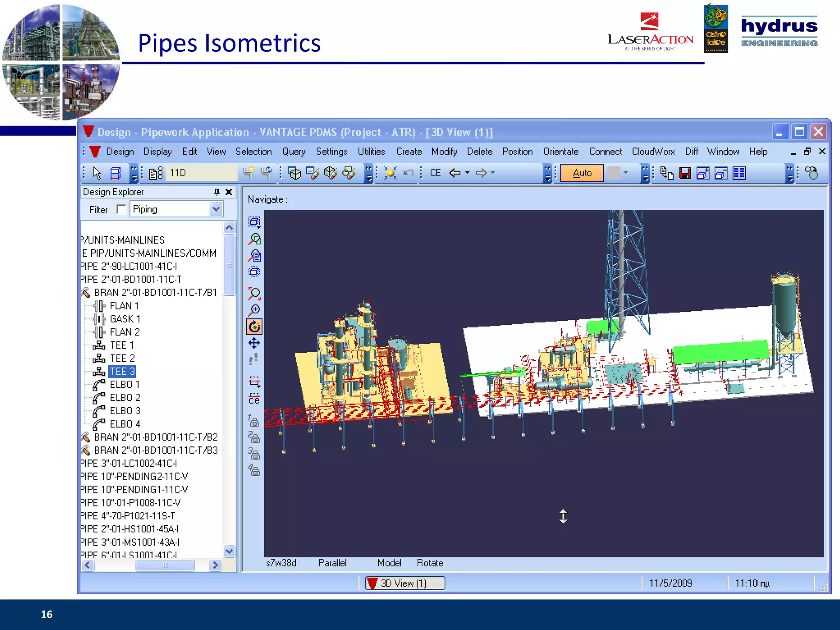Click the CE current element button
The image size is (840, 630).
[435, 173]
